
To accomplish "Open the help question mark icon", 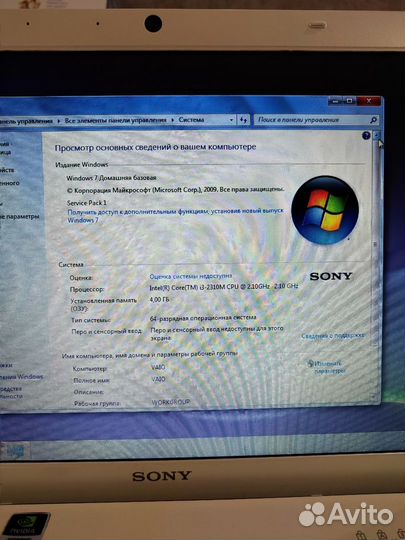I will (366, 135).
